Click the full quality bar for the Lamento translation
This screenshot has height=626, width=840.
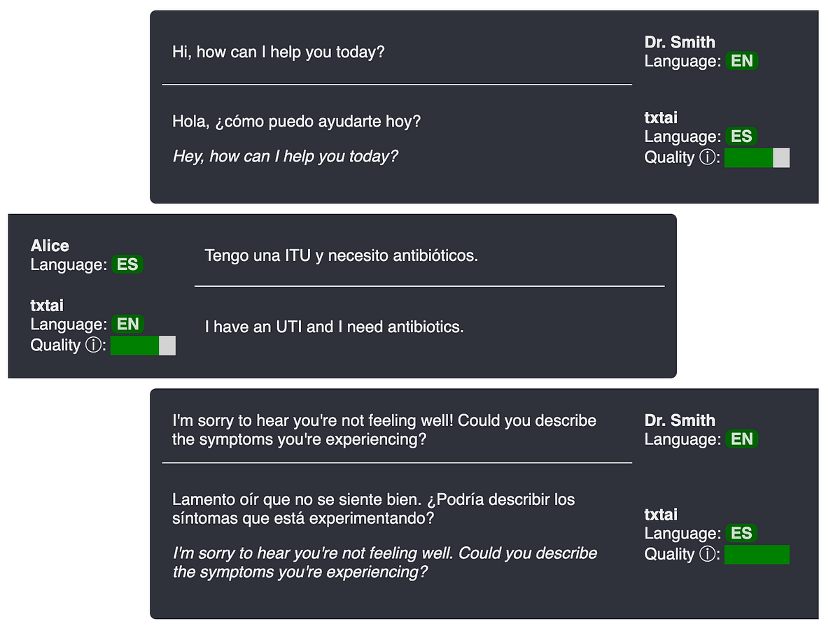point(757,555)
